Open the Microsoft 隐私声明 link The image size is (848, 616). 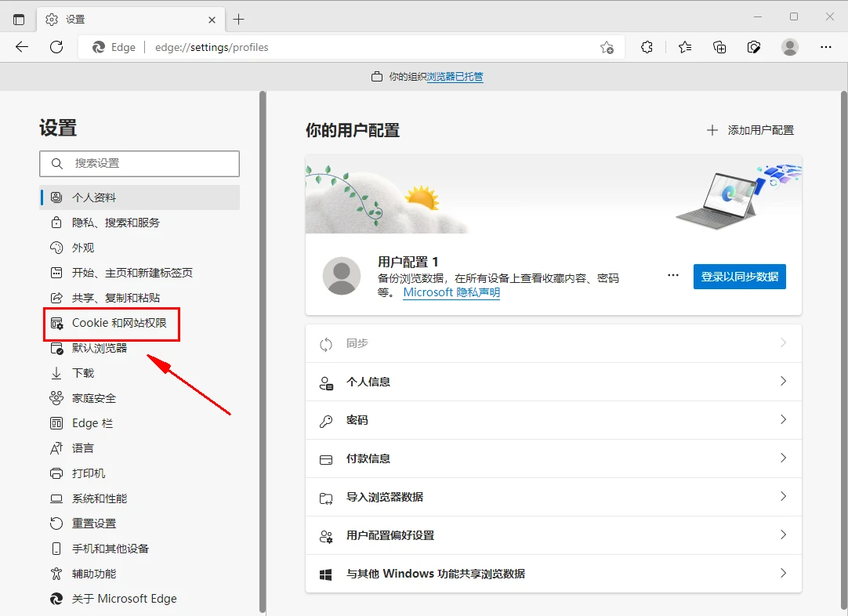tap(451, 292)
